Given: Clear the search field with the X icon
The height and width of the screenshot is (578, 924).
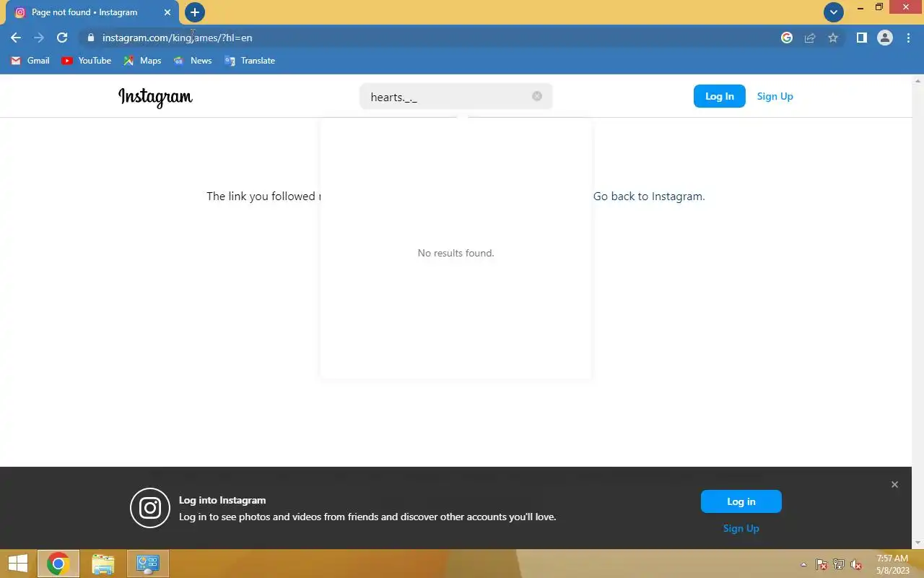Looking at the screenshot, I should pos(537,96).
